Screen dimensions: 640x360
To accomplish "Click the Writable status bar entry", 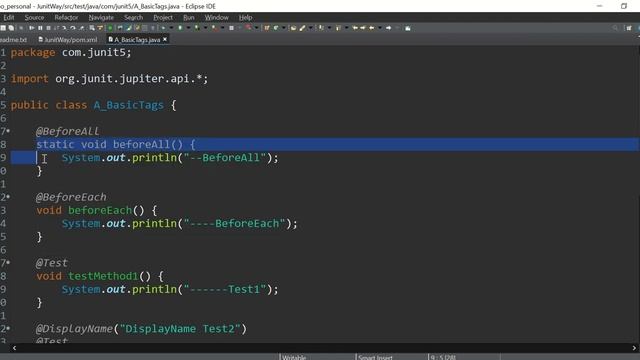I will coord(294,357).
